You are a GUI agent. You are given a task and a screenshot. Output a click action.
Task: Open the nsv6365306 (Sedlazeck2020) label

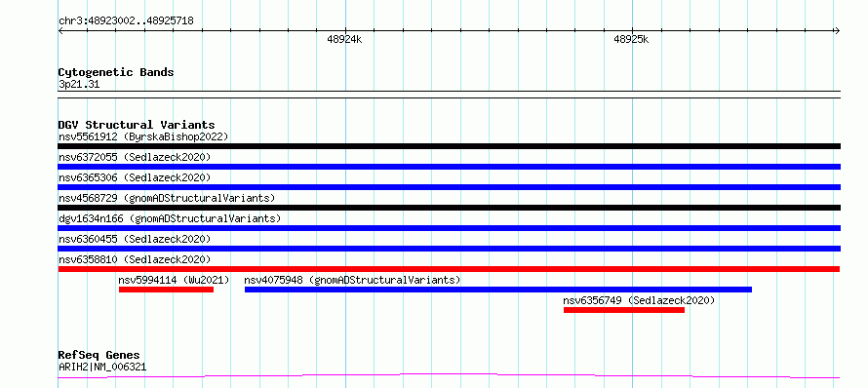tap(135, 177)
